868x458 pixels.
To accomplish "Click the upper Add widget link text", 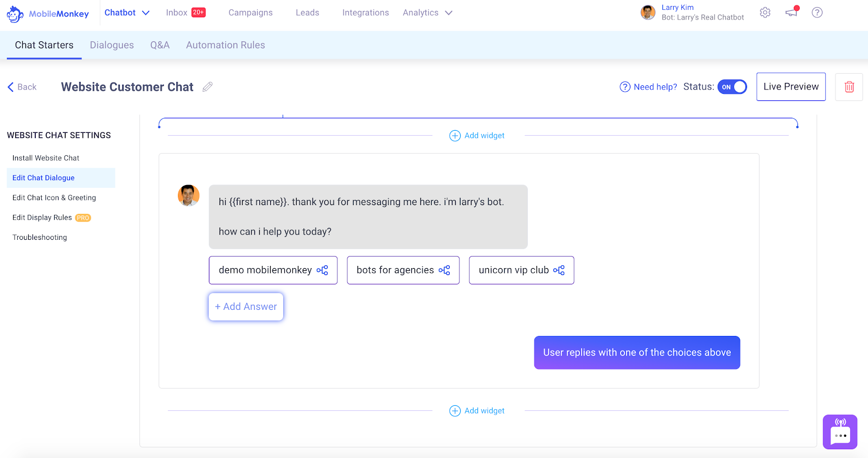I will [x=484, y=136].
